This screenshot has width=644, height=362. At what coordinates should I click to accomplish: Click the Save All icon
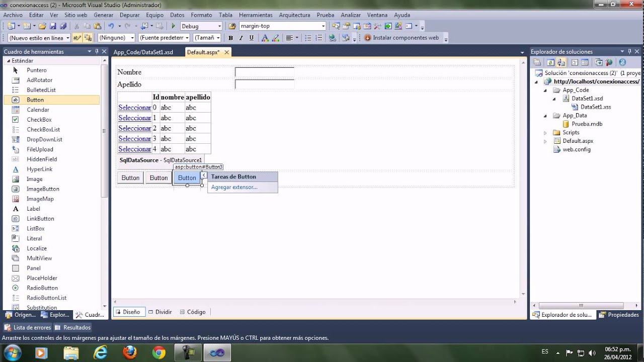click(63, 26)
